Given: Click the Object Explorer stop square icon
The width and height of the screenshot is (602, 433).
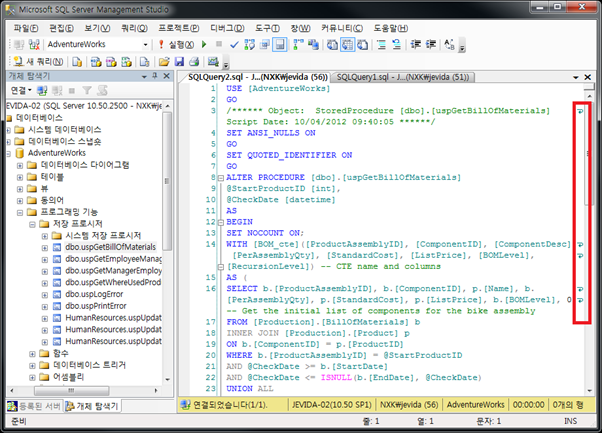Looking at the screenshot, I should [72, 91].
